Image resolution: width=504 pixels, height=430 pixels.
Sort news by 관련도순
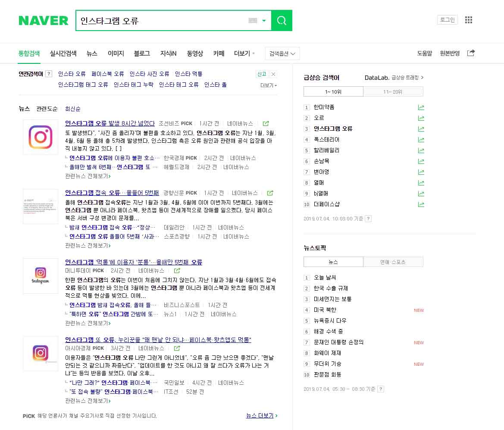click(x=47, y=109)
